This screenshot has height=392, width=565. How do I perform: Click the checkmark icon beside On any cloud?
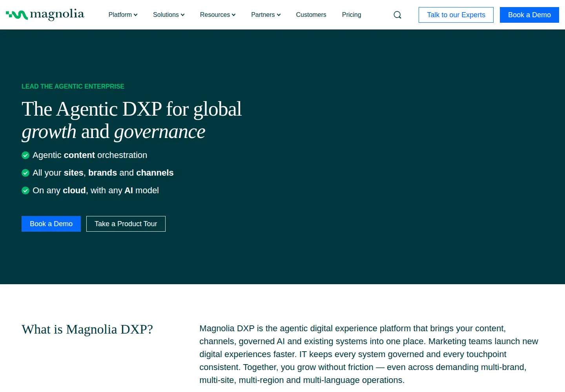pos(26,191)
